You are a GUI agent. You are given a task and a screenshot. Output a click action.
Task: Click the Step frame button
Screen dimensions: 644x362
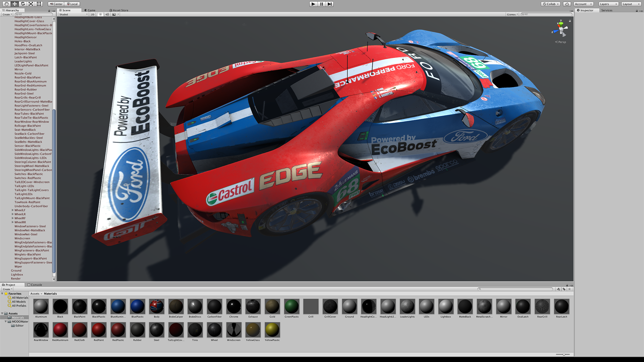(x=330, y=4)
